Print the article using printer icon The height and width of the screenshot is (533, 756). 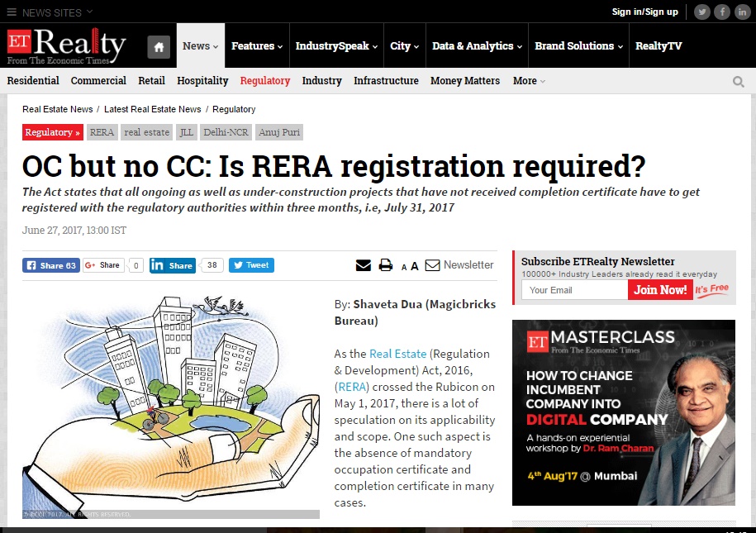pyautogui.click(x=386, y=265)
